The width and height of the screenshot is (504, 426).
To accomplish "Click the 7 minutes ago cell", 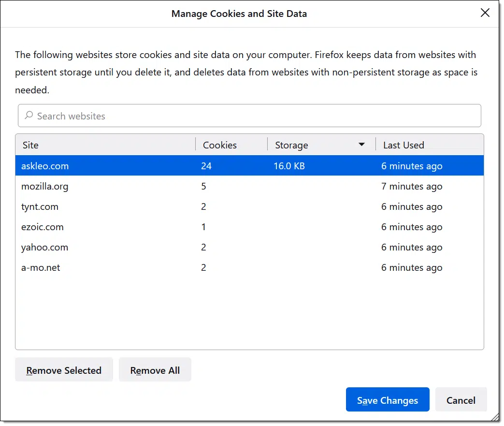I will pos(412,187).
